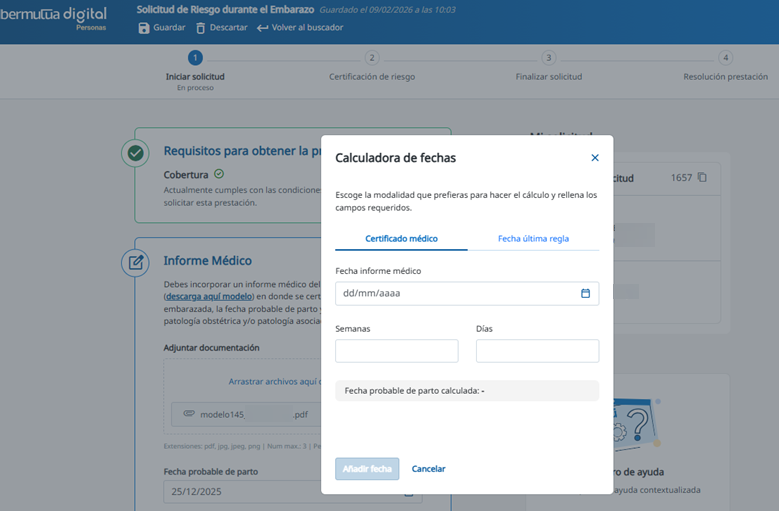The image size is (779, 511).
Task: Close the Calculadora de fechas dialog
Action: point(595,158)
